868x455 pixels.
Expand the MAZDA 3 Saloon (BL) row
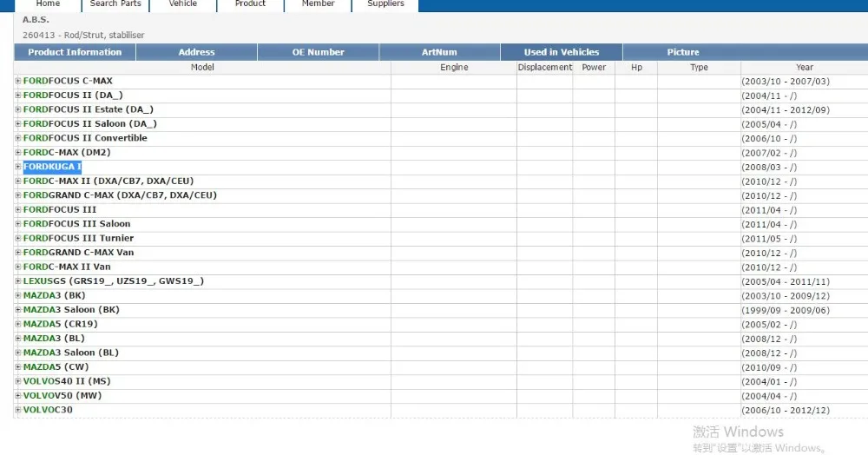pyautogui.click(x=18, y=353)
